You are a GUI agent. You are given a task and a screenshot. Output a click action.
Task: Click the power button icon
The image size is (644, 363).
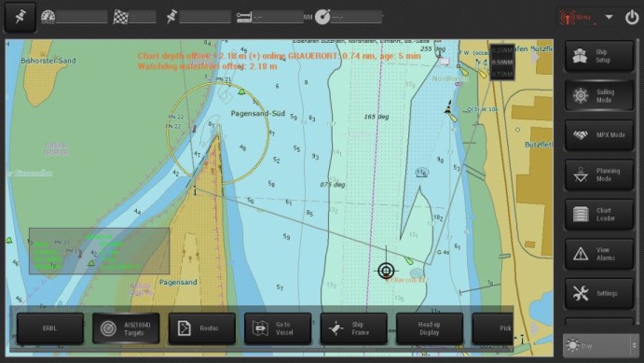pyautogui.click(x=631, y=18)
